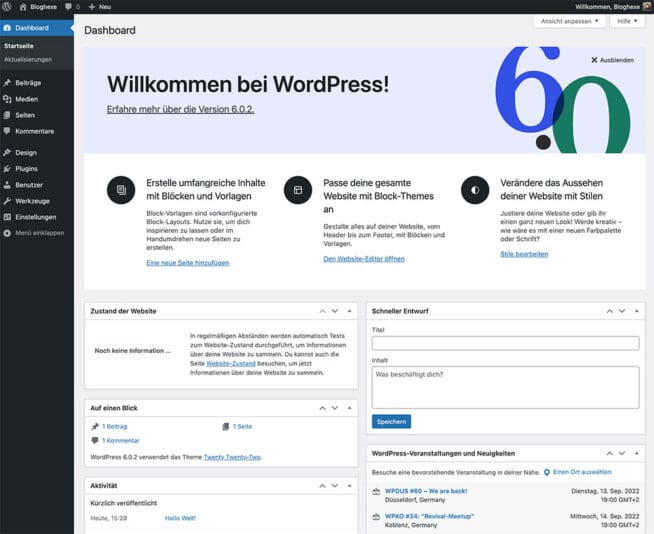Click the user avatar next to Willkommen, Bloghexe
Image resolution: width=654 pixels, height=534 pixels.
pyautogui.click(x=647, y=7)
